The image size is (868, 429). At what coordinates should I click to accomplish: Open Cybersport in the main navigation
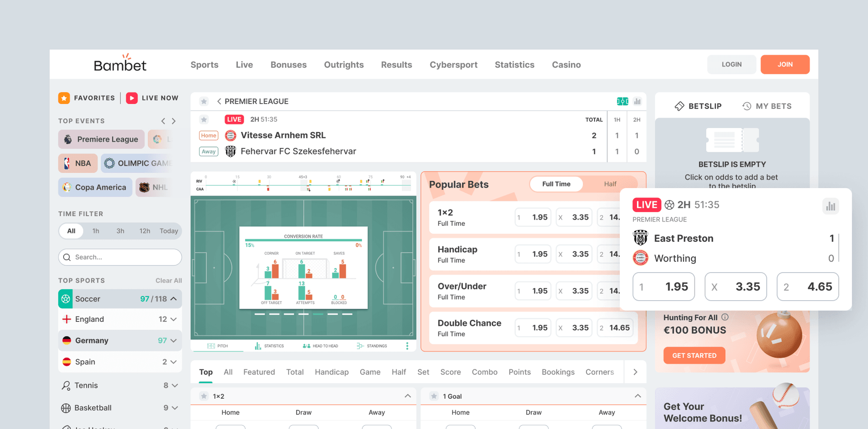pyautogui.click(x=453, y=65)
